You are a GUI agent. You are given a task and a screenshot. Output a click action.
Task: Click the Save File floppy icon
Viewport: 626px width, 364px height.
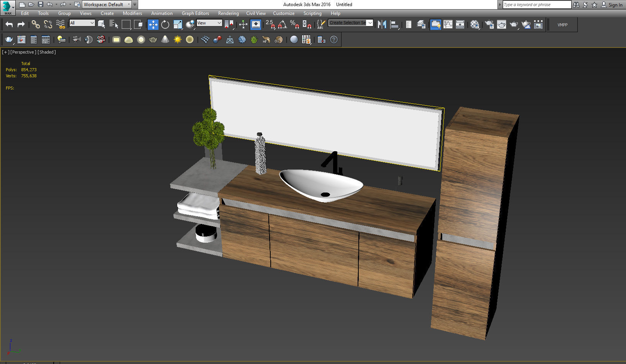(x=40, y=5)
